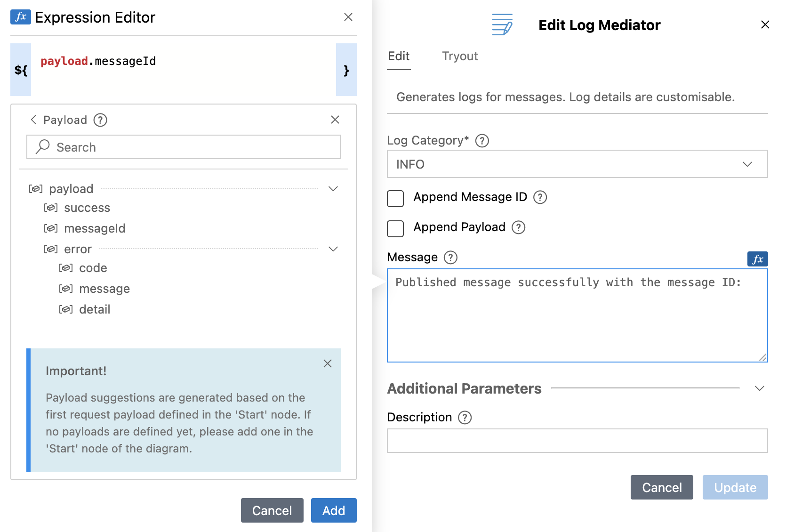Open the Log Category INFO dropdown
The width and height of the screenshot is (786, 532).
tap(577, 164)
